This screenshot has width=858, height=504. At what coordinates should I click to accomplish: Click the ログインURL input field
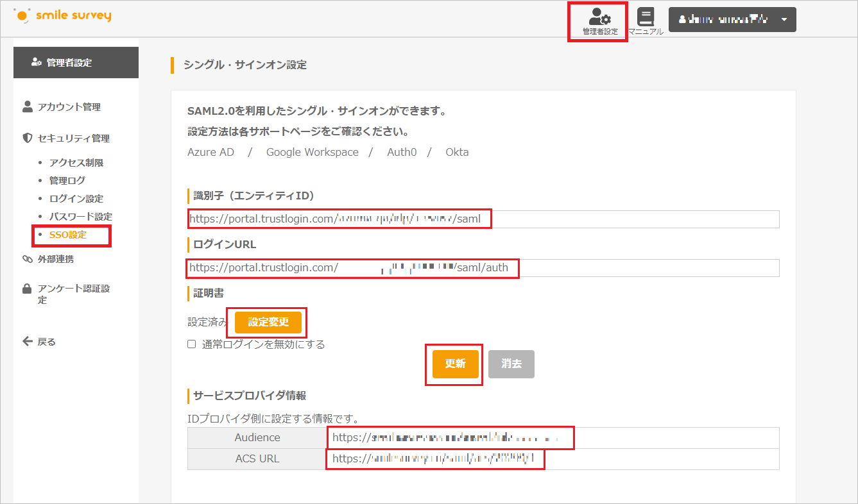pyautogui.click(x=483, y=267)
